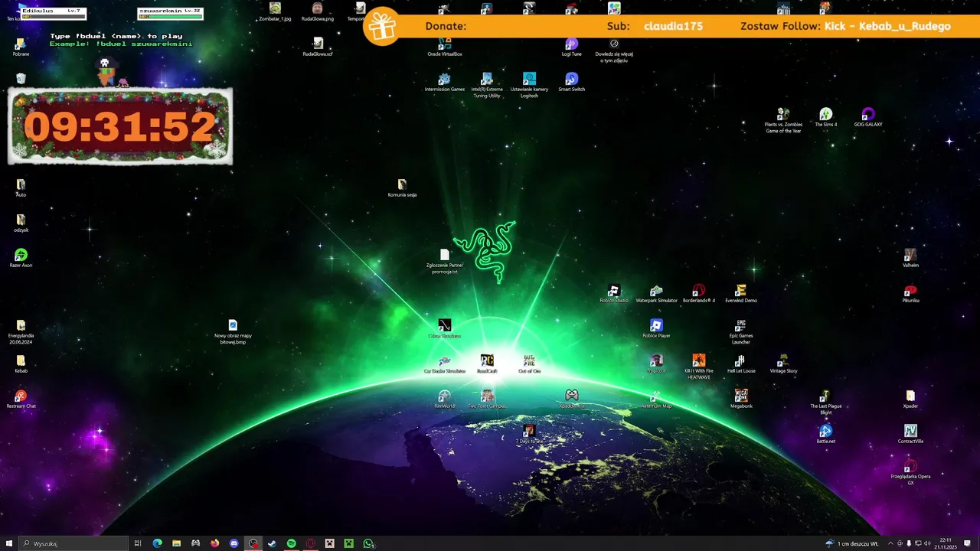Open the RudaGlowa.png image file

318,12
